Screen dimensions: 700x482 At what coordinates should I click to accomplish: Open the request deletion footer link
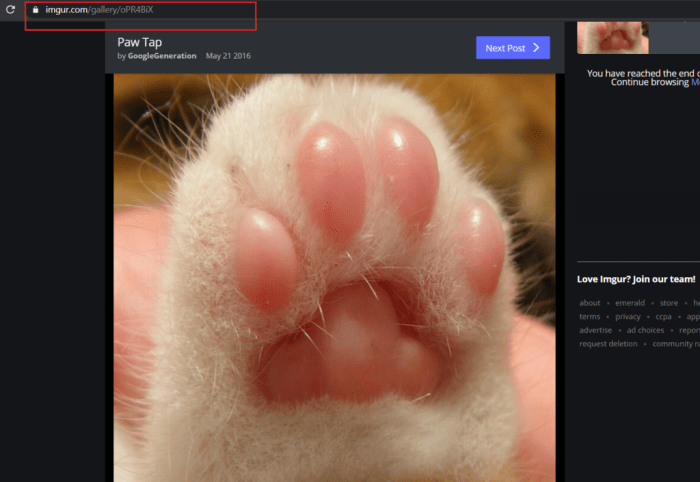(x=608, y=344)
